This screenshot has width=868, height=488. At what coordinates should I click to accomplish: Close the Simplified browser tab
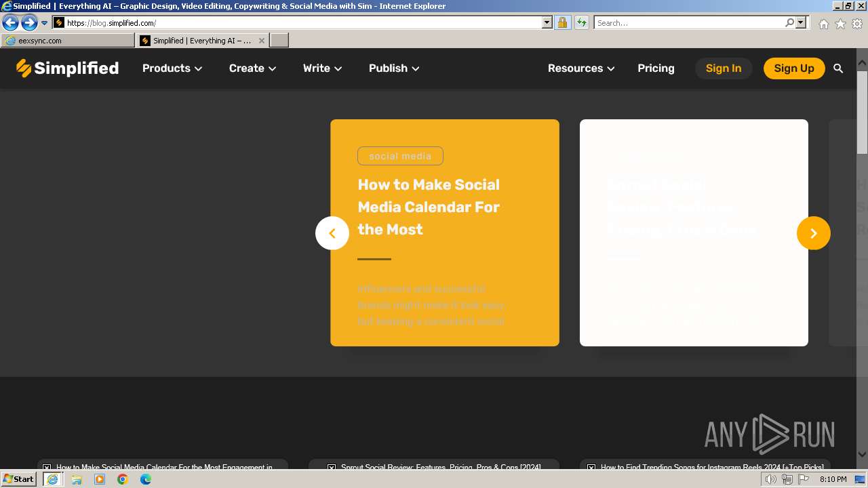point(262,41)
